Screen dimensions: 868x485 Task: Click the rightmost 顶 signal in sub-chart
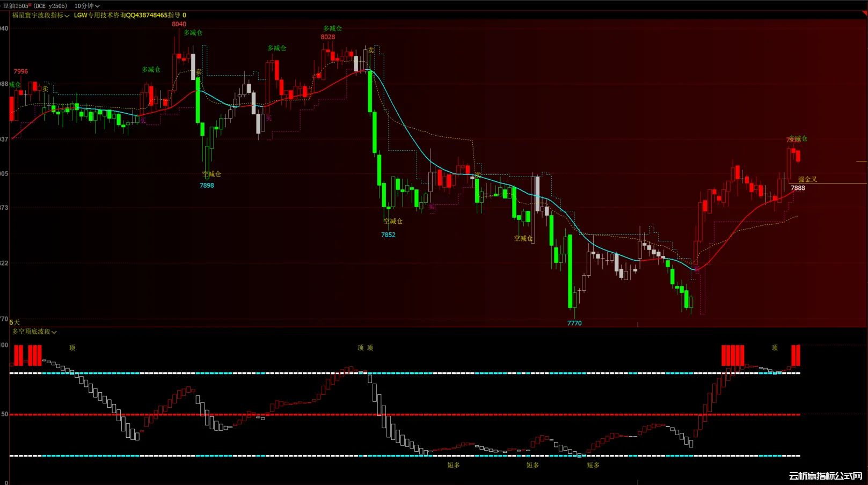point(775,348)
